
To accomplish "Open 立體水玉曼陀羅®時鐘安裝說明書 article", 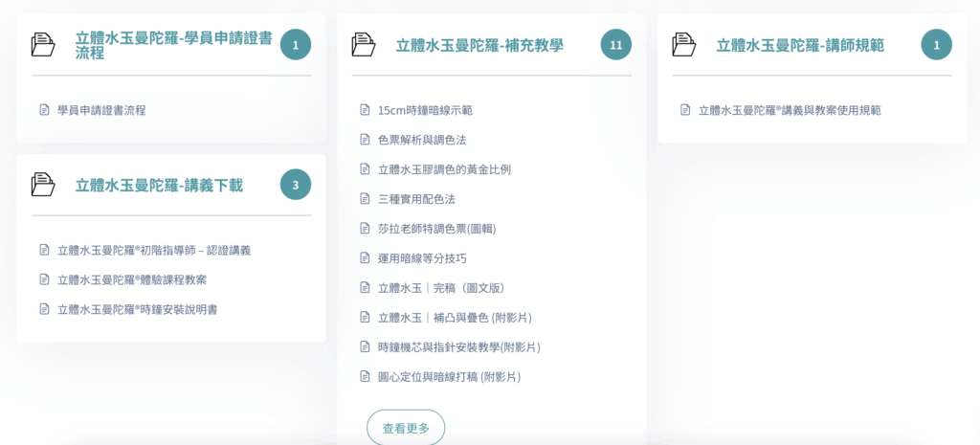I will tap(137, 309).
